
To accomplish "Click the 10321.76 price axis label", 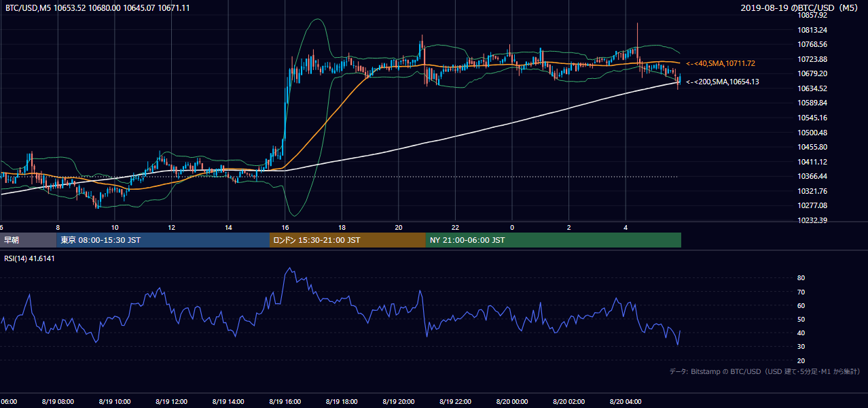I will click(812, 191).
